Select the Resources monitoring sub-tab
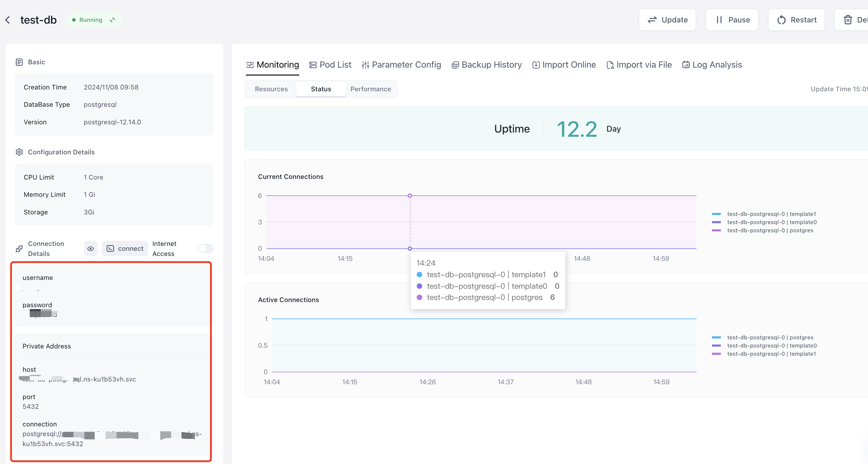This screenshot has height=464, width=868. coord(271,89)
